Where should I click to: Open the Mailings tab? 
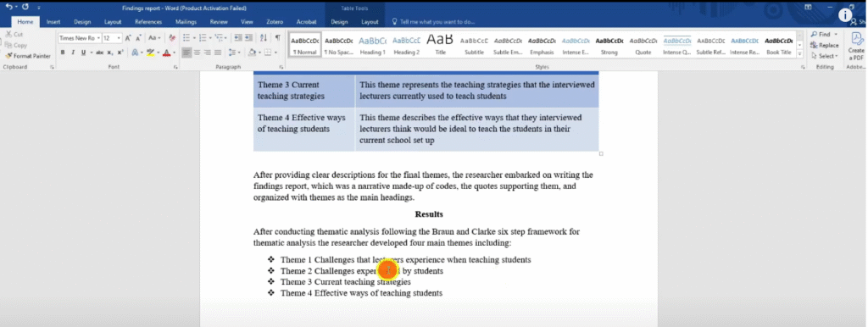pos(186,22)
